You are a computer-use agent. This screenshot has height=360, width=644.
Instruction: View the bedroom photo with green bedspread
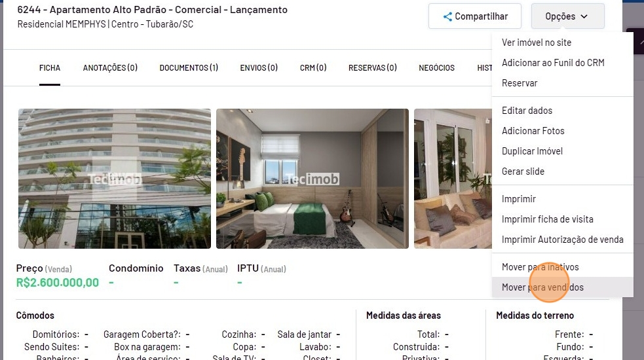(313, 179)
